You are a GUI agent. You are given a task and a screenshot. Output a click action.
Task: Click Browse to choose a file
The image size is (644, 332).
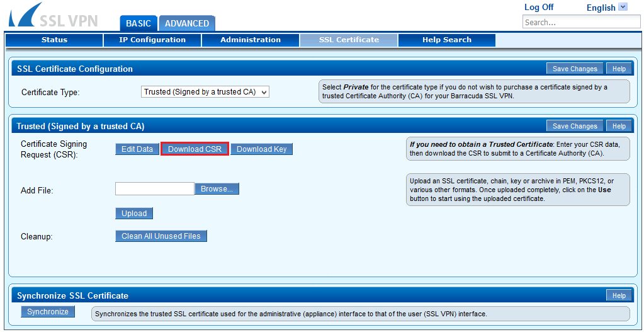point(217,189)
